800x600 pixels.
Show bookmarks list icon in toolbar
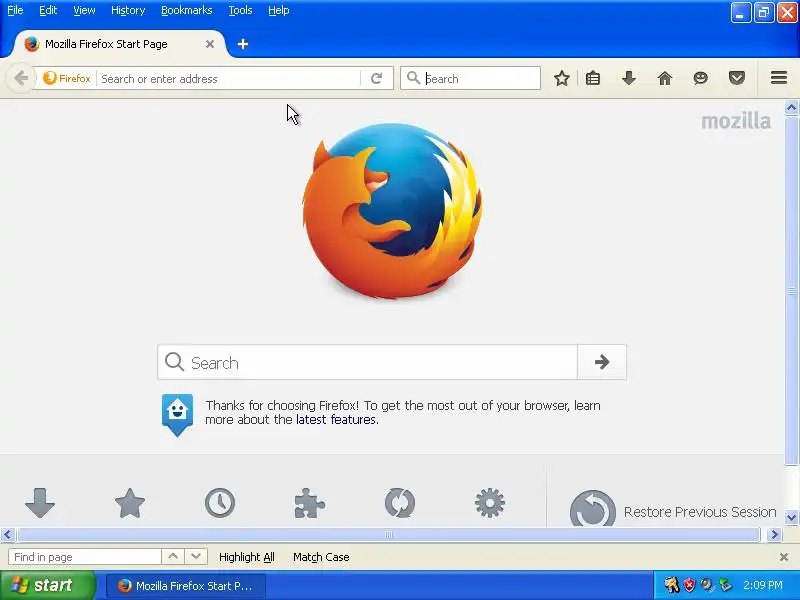click(593, 78)
